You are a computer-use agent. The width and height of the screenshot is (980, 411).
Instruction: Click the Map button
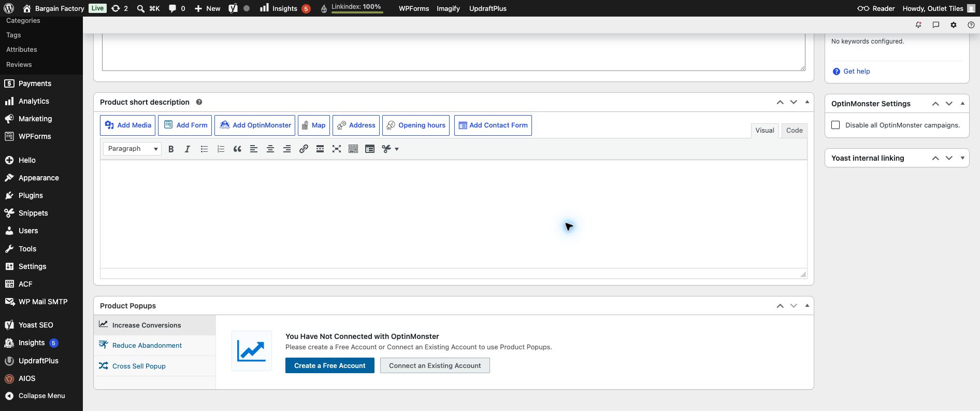313,125
